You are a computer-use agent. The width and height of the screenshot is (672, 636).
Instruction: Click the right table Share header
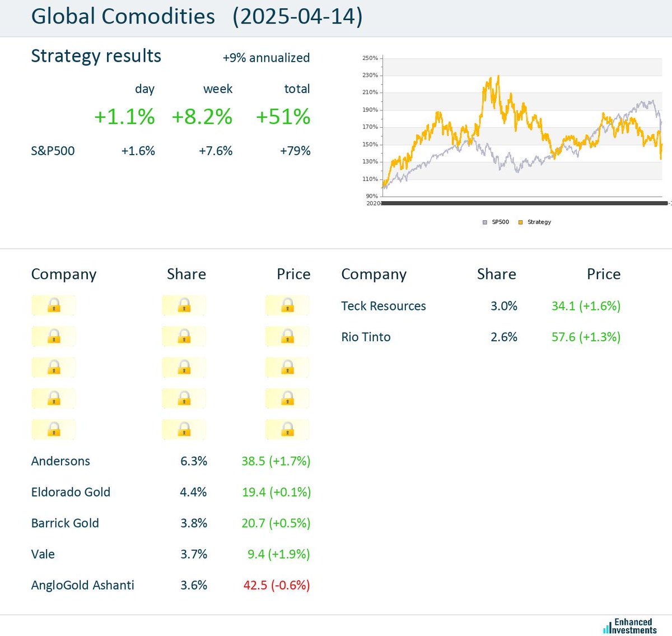[x=497, y=274]
